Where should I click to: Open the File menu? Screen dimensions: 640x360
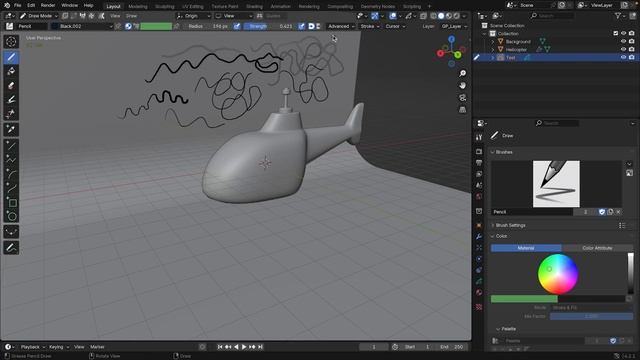tap(18, 5)
